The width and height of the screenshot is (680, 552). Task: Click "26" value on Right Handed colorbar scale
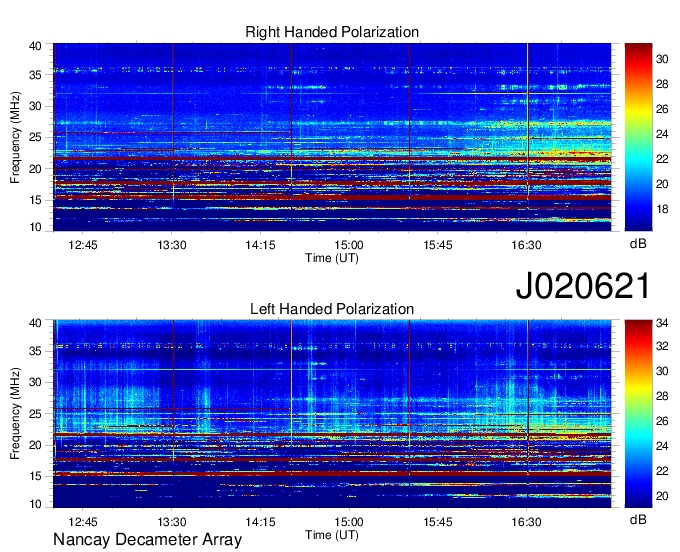pos(662,109)
